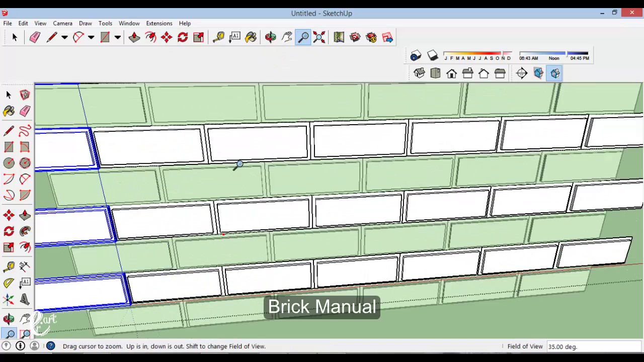Open the blue Help question-mark icon
The height and width of the screenshot is (362, 644).
point(51,346)
